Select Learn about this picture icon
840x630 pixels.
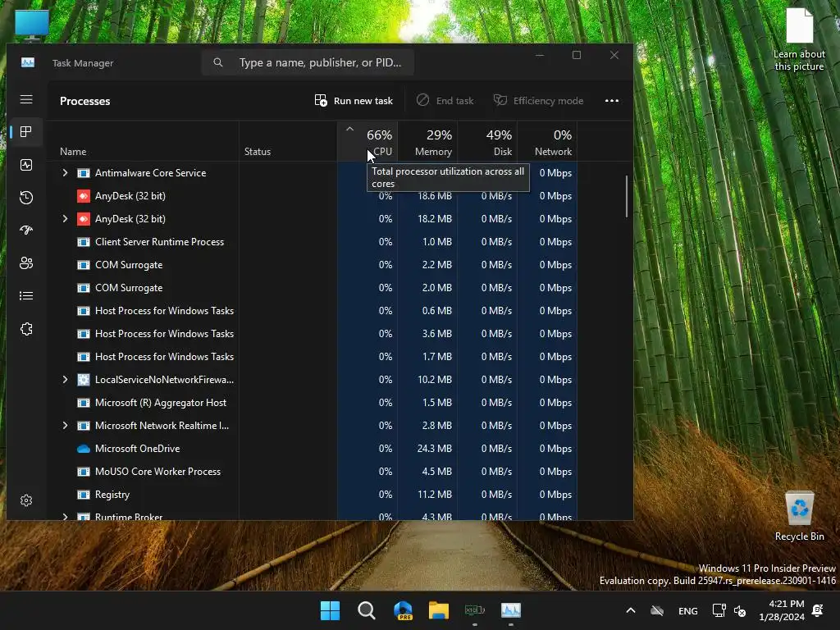coord(799,39)
